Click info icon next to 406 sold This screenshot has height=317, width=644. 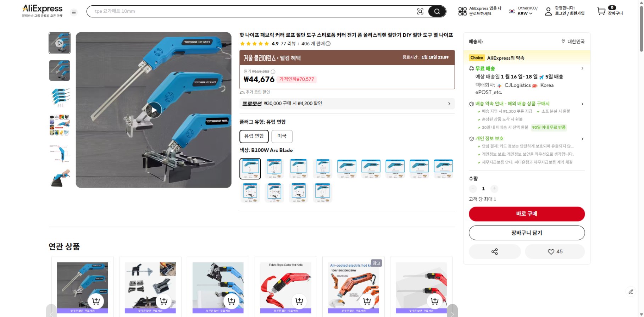pos(328,44)
